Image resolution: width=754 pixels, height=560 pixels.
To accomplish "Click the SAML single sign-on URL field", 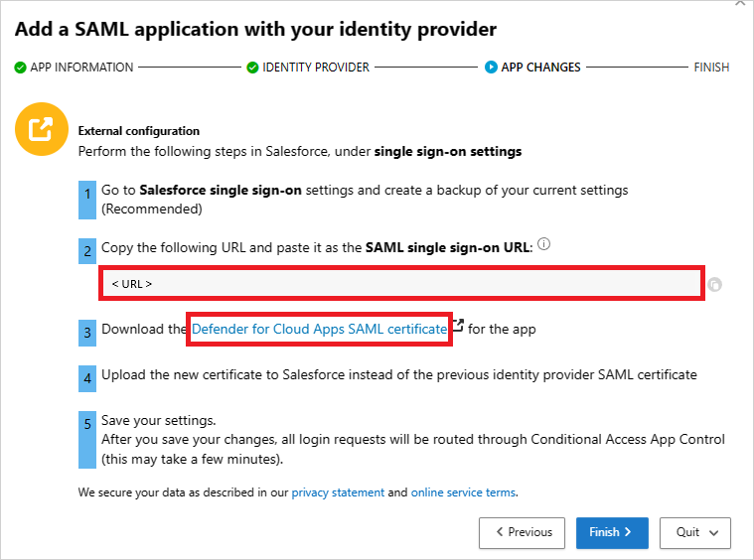I will [x=402, y=284].
